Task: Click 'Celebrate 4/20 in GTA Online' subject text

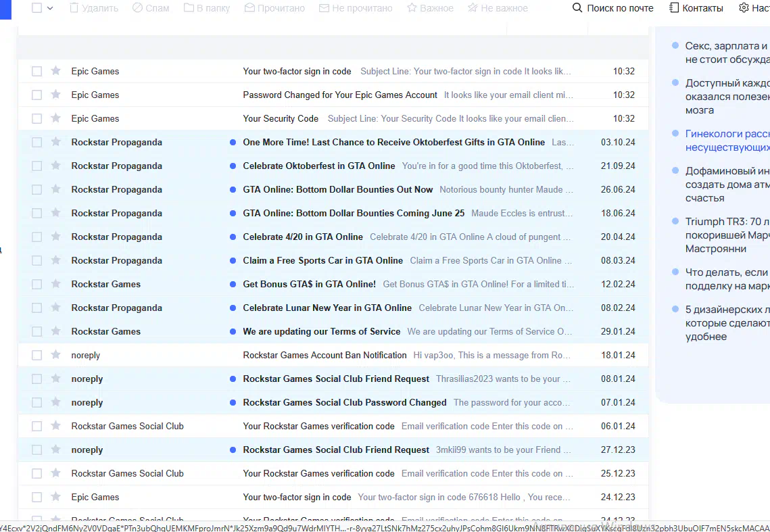Action: tap(302, 237)
